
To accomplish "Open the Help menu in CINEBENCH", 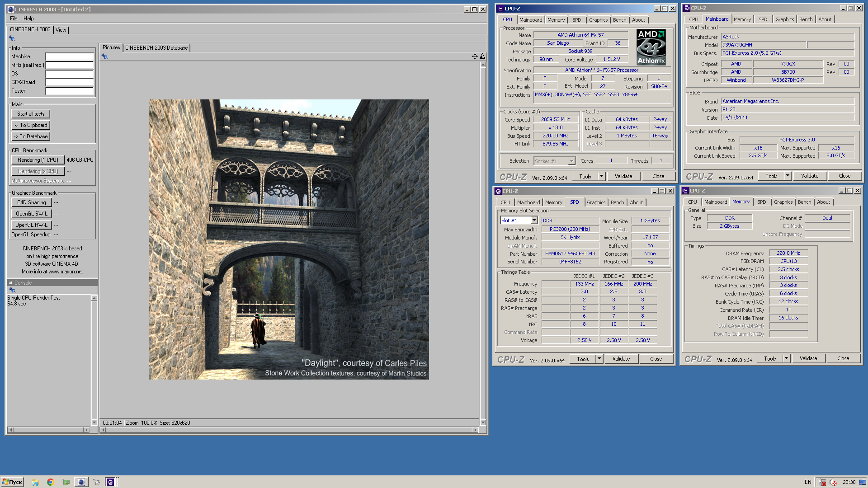I will click(x=28, y=19).
